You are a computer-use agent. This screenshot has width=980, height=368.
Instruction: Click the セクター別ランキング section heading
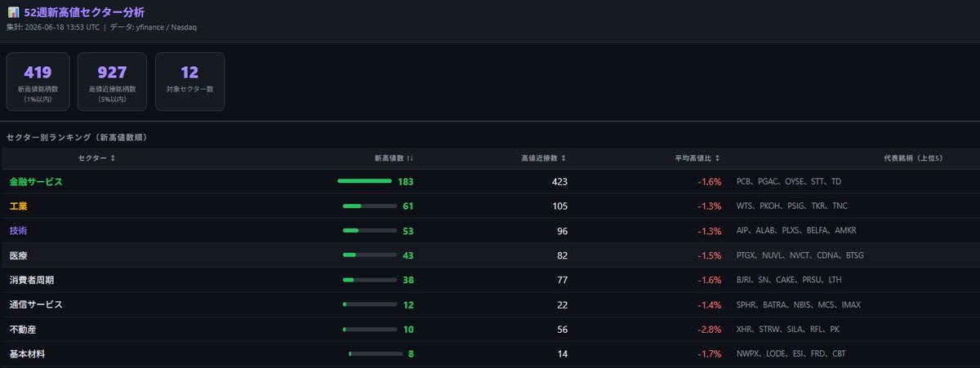[x=77, y=137]
